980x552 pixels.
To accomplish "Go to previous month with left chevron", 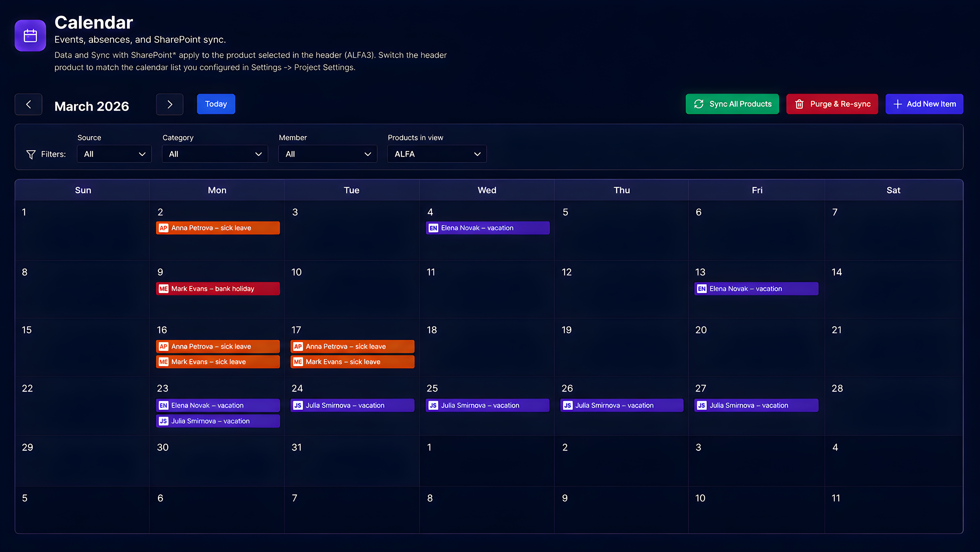I will (29, 104).
